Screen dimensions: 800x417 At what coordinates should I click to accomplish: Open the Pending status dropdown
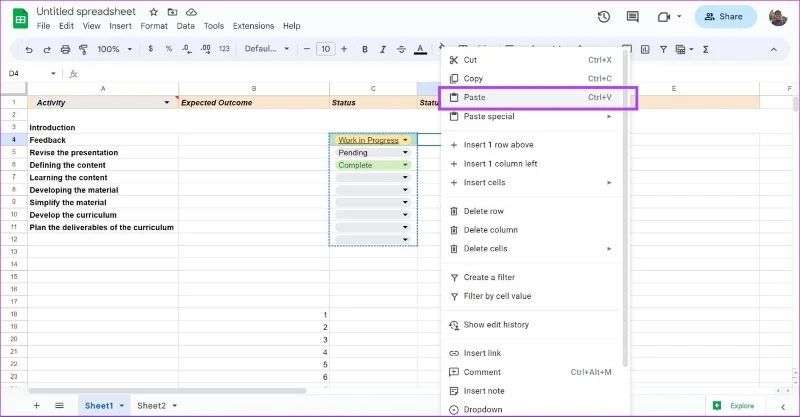pos(405,153)
